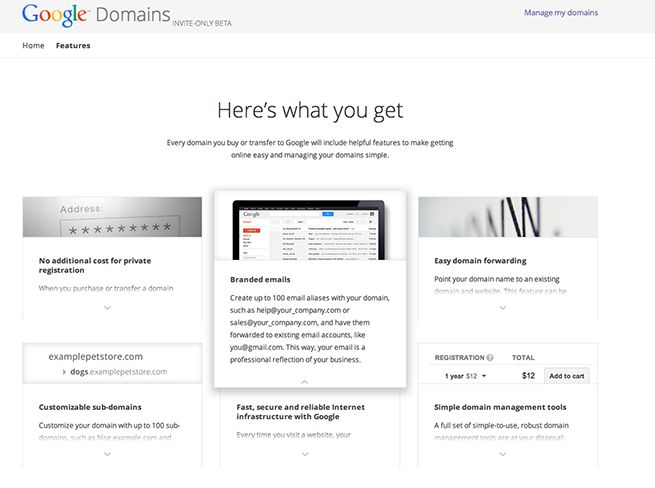
Task: Click the Simple domain management tools heading
Action: [x=500, y=407]
